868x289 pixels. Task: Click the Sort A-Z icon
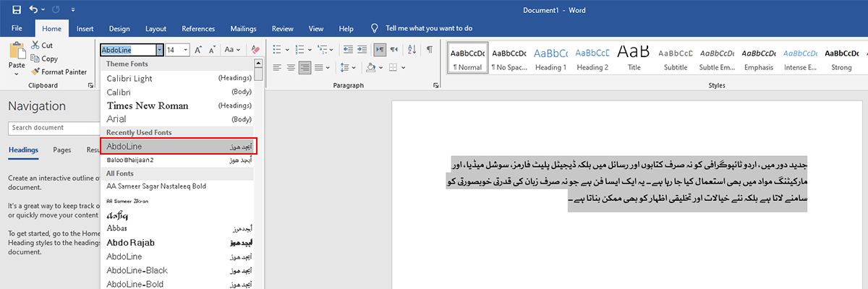pyautogui.click(x=412, y=50)
